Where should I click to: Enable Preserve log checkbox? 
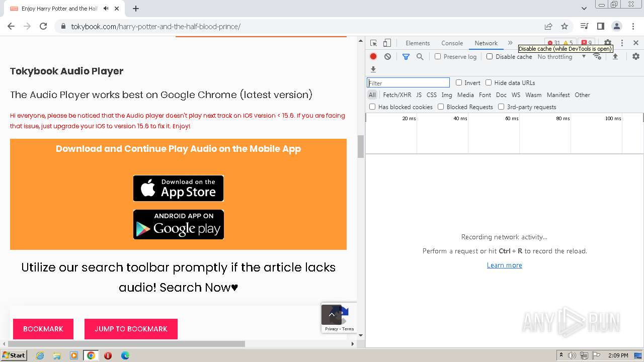click(438, 56)
